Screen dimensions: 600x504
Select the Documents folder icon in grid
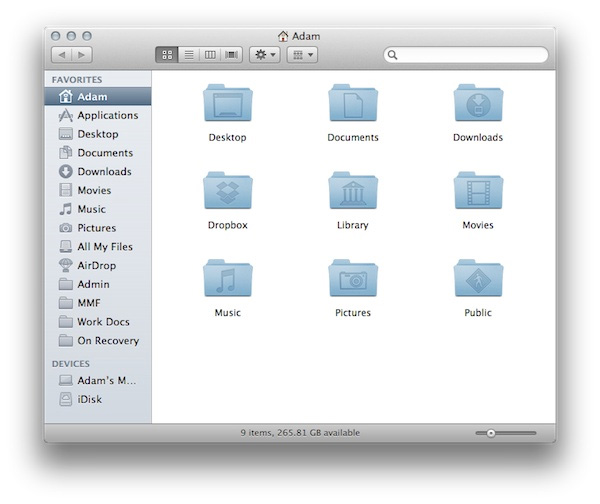[x=352, y=103]
